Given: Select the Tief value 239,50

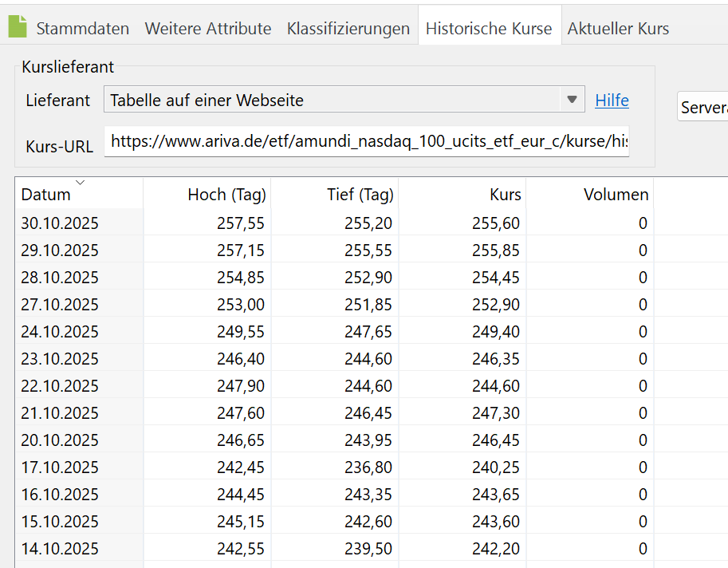Looking at the screenshot, I should [368, 549].
